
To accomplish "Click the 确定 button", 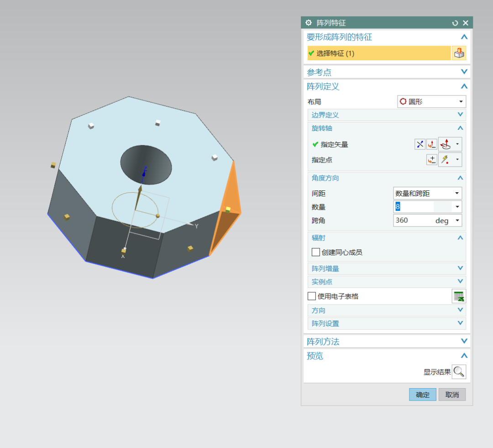I will tap(422, 395).
